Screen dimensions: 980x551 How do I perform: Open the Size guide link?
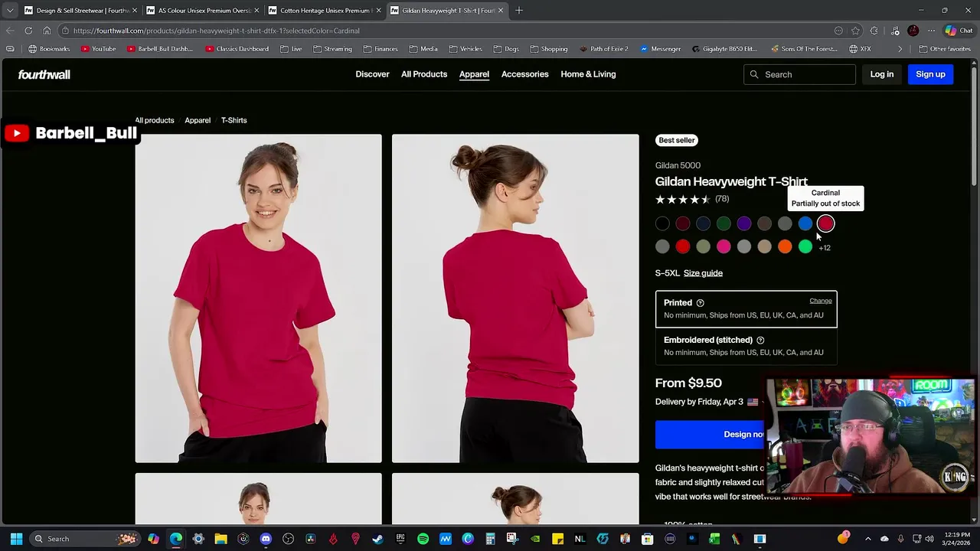pos(703,273)
